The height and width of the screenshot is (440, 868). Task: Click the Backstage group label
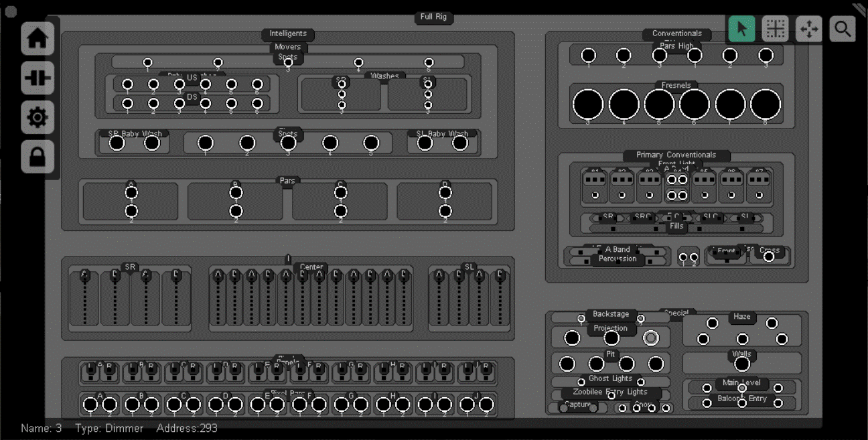pos(610,314)
